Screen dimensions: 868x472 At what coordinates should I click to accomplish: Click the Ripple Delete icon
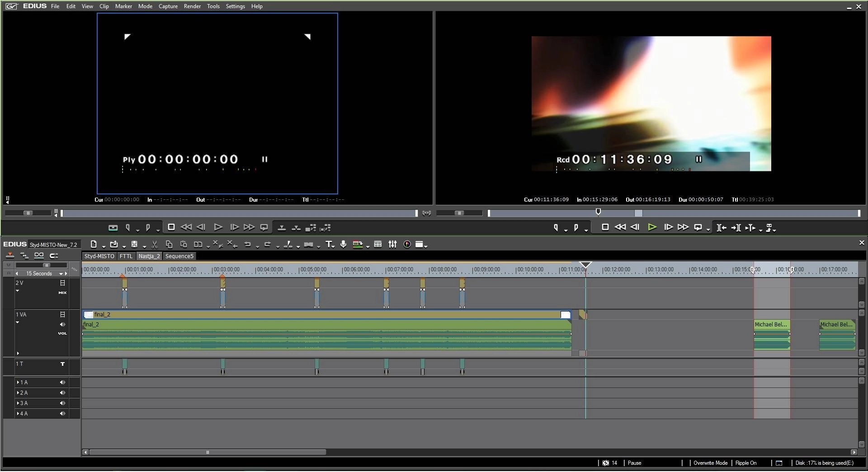[232, 244]
